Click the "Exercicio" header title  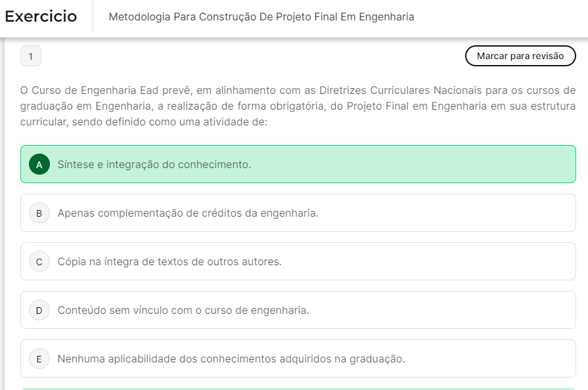point(41,16)
